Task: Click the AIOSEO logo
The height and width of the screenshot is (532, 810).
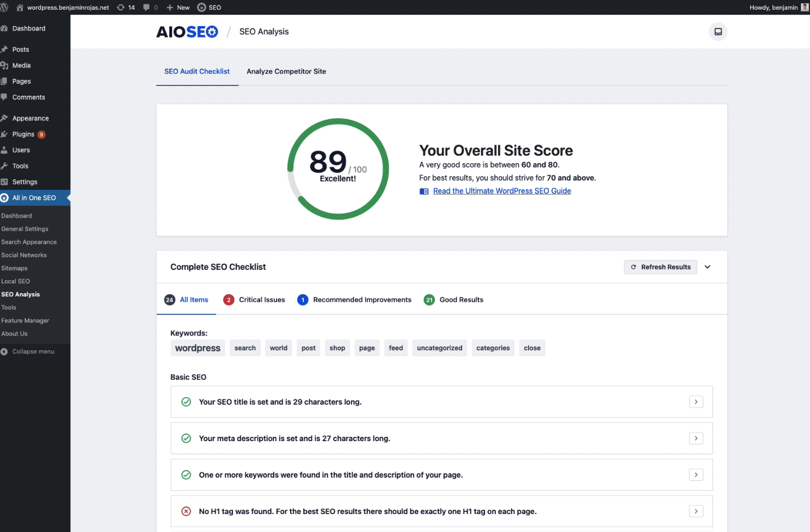Action: [187, 32]
